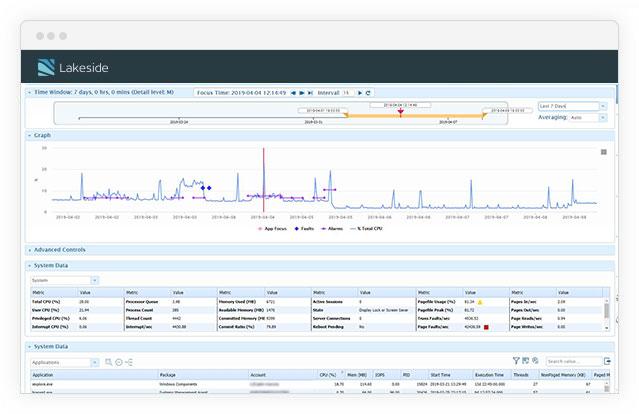Sort by Package column header
The width and height of the screenshot is (639, 414).
(x=203, y=375)
